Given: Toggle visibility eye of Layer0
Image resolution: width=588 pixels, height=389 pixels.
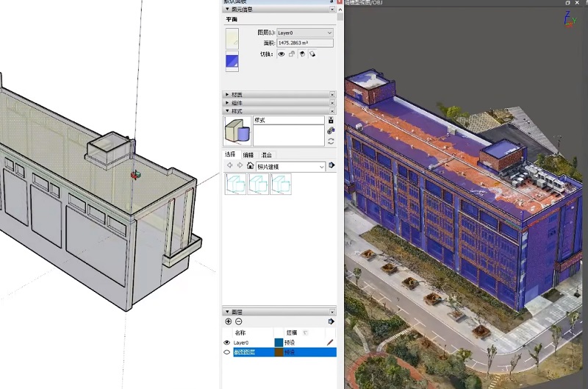Looking at the screenshot, I should point(226,343).
